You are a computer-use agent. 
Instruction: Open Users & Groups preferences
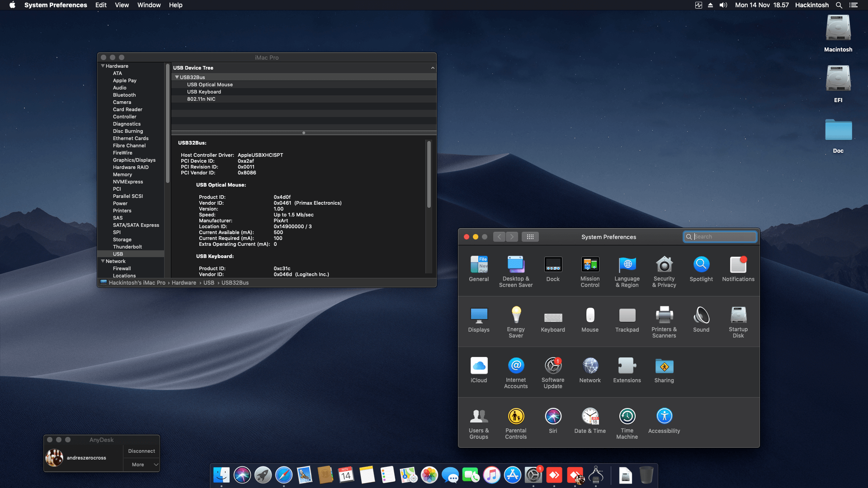coord(479,423)
